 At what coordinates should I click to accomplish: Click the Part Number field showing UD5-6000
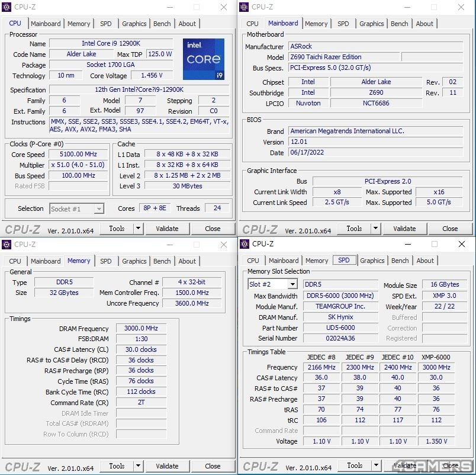pyautogui.click(x=340, y=328)
